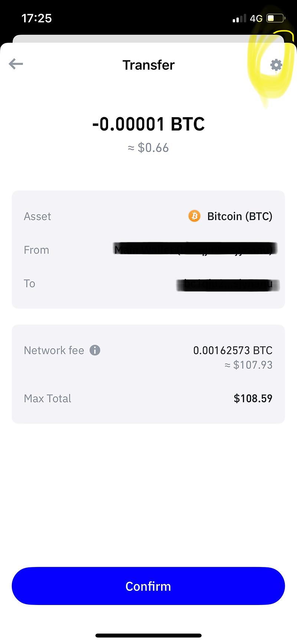Viewport: 297px width, 644px height.
Task: Tap the 17:25 clock in status bar
Action: pyautogui.click(x=37, y=18)
